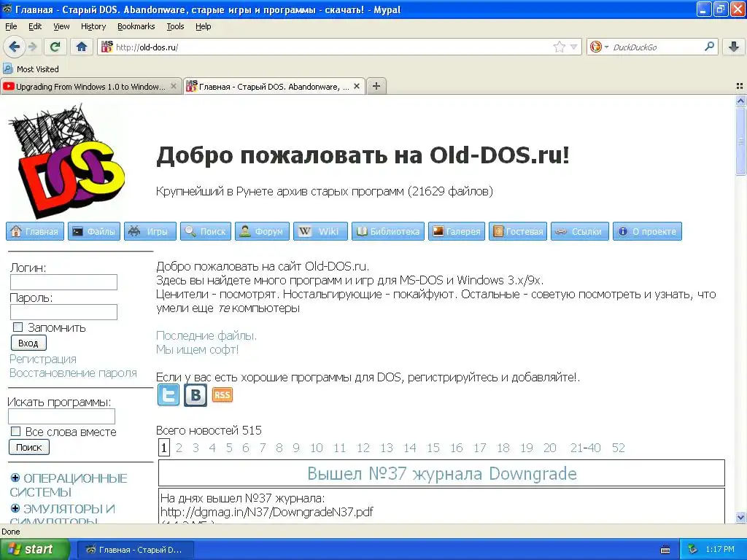Open the О проекте nav button
Image resolution: width=747 pixels, height=560 pixels.
coord(648,231)
